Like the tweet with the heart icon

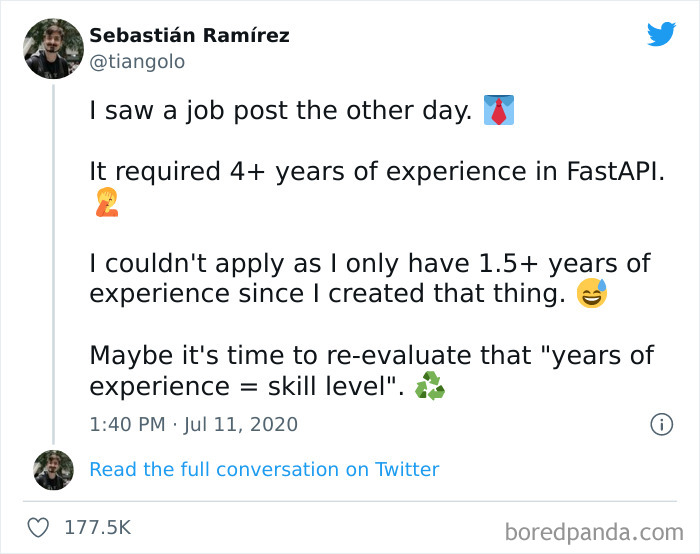(41, 526)
